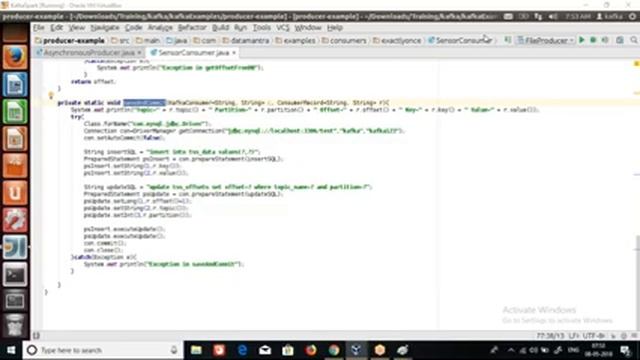Switch to IntelliJ IDEA in the dock
The image size is (640, 360).
click(15, 247)
